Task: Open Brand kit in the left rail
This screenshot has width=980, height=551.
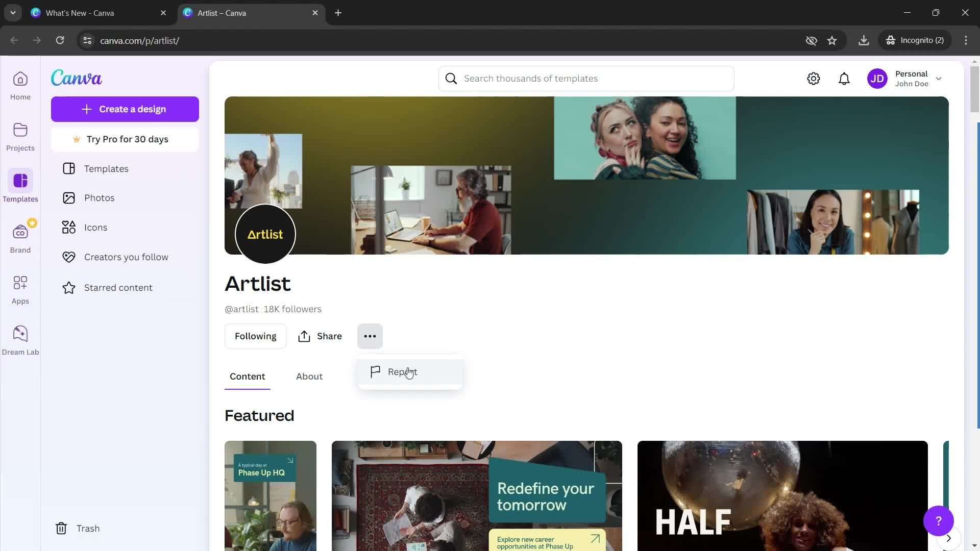Action: [20, 239]
